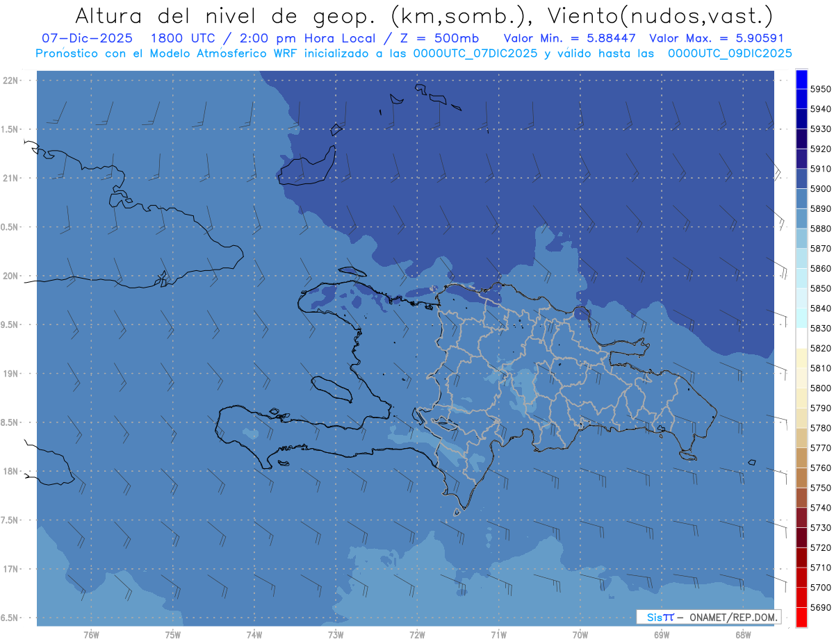Click the valid-until time '0000UTC_09DIC2025'
Image resolution: width=834 pixels, height=644 pixels.
[729, 53]
